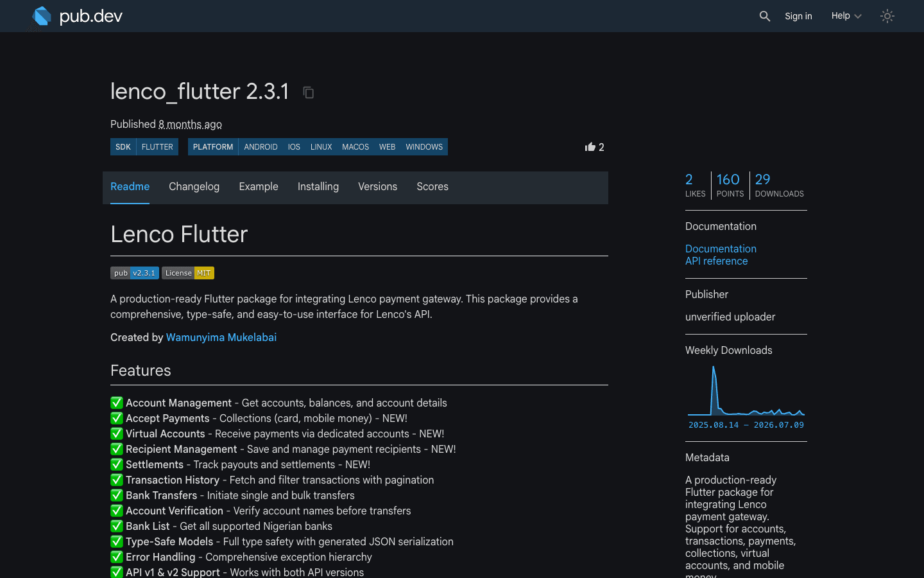924x578 pixels.
Task: Select the MACOS platform tag
Action: point(355,147)
